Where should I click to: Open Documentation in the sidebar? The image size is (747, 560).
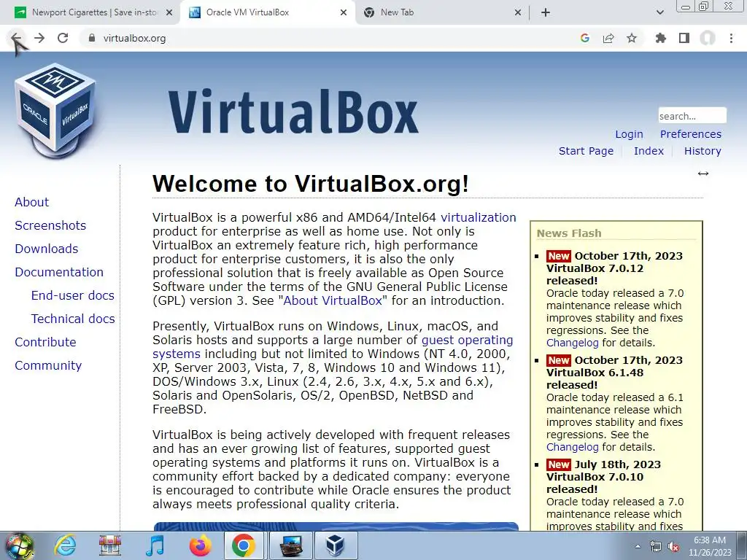point(59,272)
